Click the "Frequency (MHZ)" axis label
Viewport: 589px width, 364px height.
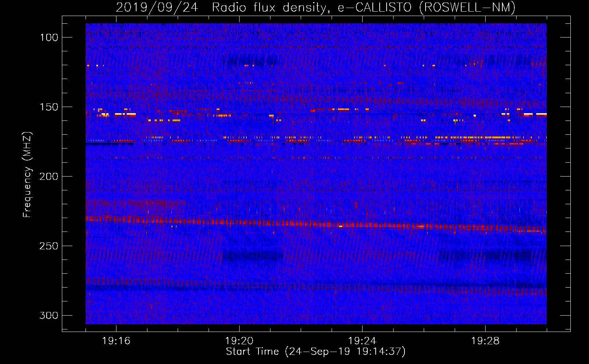(x=27, y=175)
